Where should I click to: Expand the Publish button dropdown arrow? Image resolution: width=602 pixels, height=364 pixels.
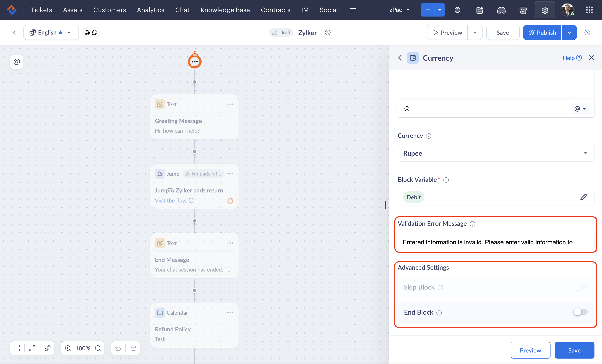coord(569,32)
